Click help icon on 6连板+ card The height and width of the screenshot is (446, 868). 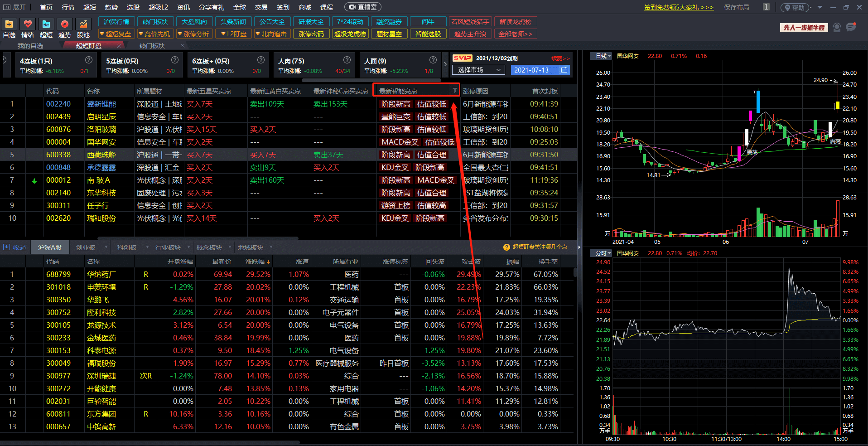pos(261,60)
